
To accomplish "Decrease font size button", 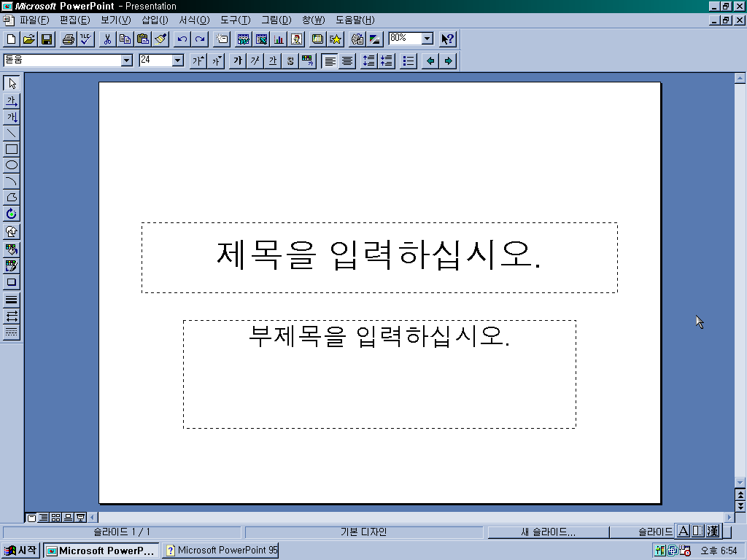I will coord(216,61).
